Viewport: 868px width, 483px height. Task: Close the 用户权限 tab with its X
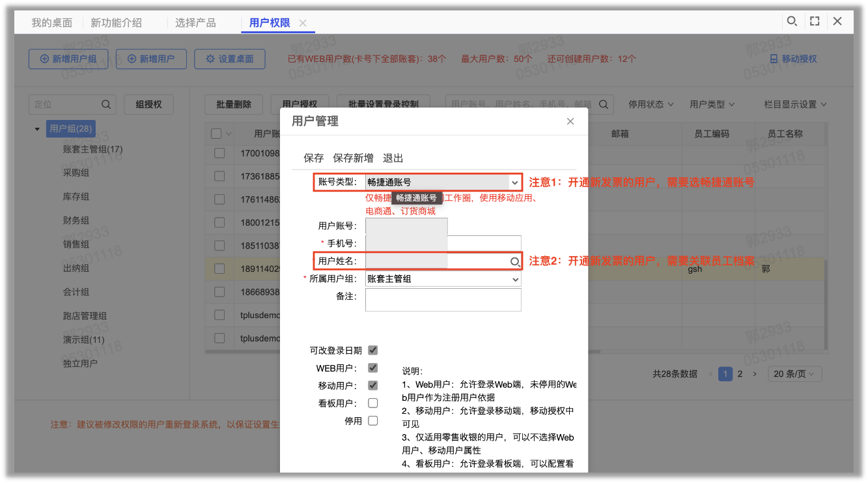point(303,23)
